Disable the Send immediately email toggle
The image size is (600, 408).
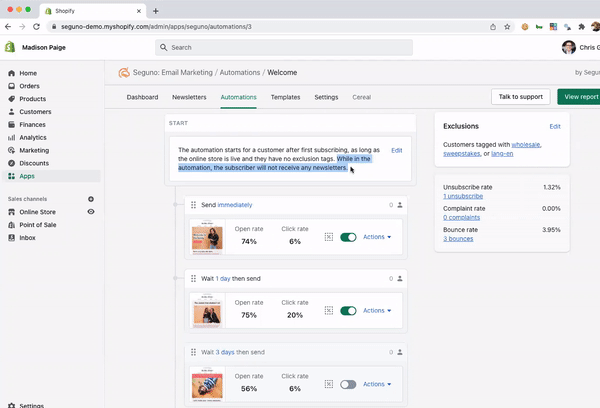point(348,238)
